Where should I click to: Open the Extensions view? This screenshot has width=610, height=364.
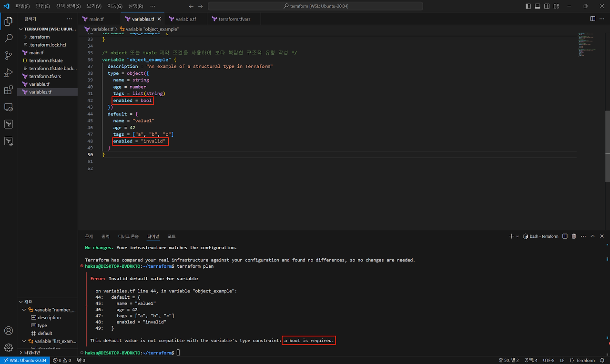tap(8, 90)
